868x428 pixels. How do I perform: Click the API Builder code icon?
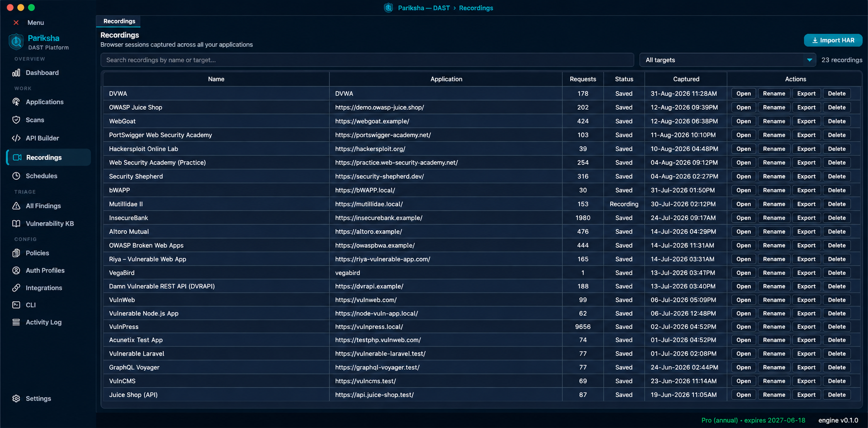[16, 138]
